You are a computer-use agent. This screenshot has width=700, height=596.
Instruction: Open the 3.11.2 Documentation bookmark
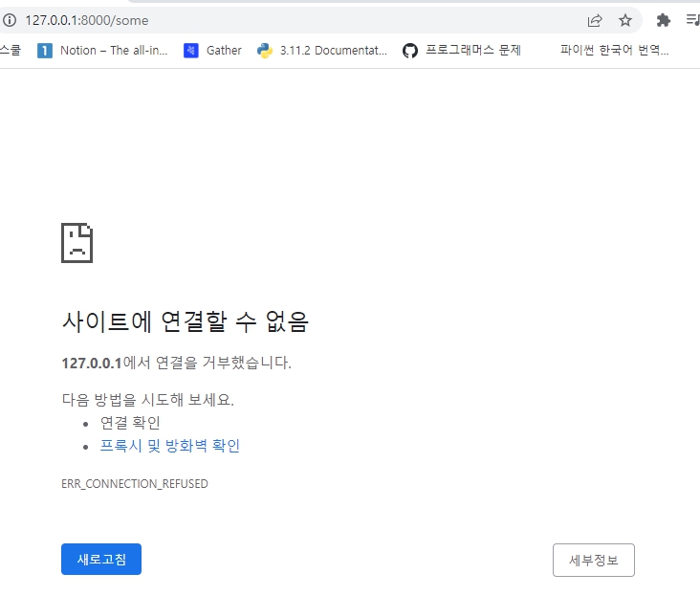pos(322,51)
